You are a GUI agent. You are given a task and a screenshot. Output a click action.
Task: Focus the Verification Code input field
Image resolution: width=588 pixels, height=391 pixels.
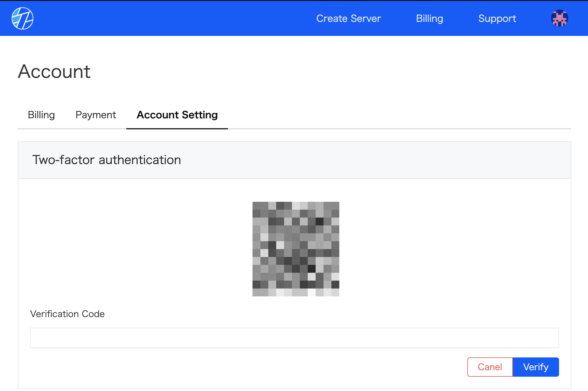[294, 338]
